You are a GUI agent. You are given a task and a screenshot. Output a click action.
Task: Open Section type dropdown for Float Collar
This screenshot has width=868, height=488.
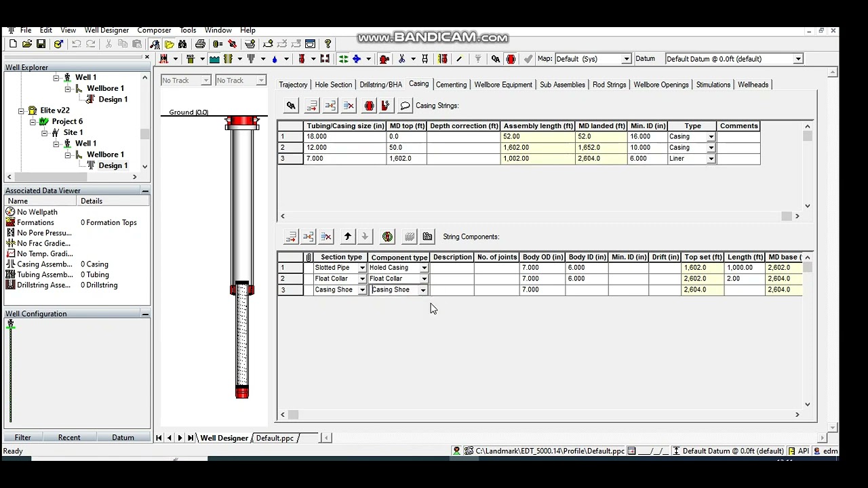(362, 279)
